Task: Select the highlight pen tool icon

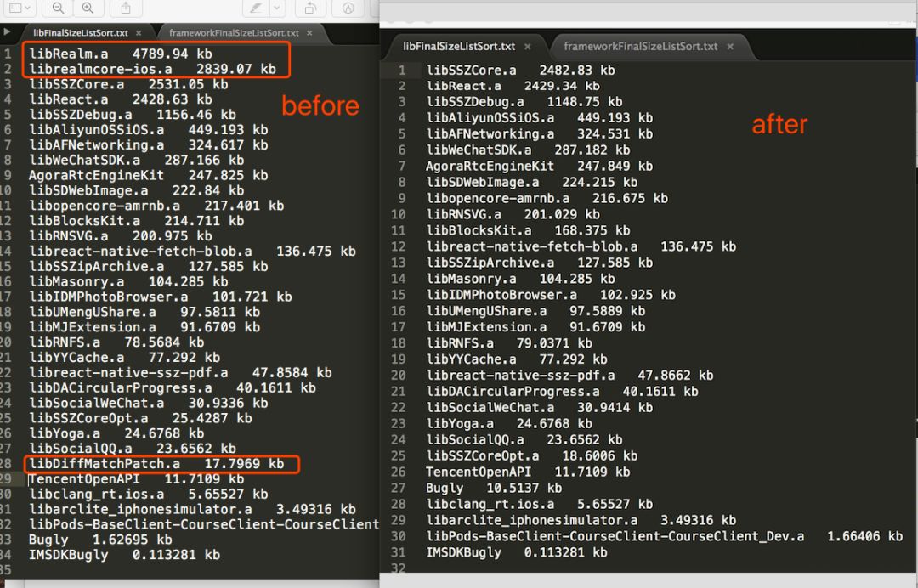Action: point(256,8)
